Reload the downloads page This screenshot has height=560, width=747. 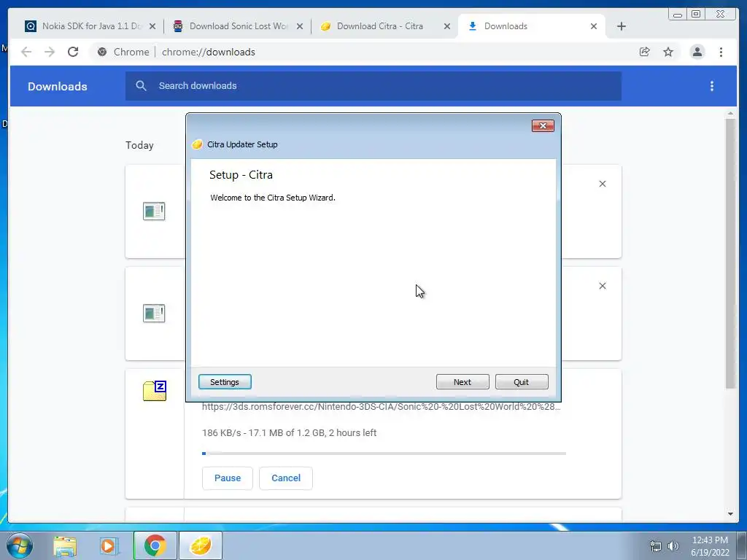coord(73,52)
